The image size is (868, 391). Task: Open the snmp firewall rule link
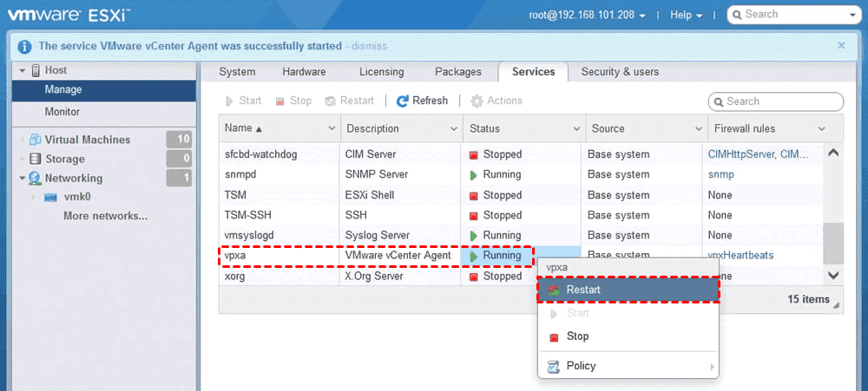[721, 175]
